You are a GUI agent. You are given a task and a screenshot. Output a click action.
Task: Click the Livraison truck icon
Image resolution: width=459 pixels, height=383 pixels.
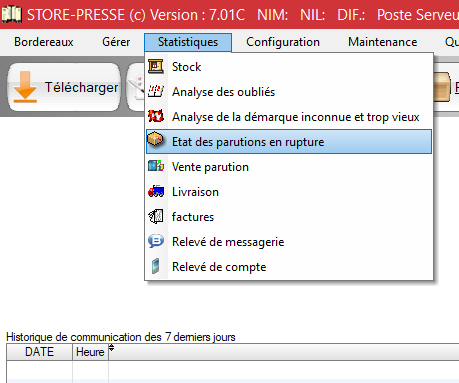[x=156, y=191]
